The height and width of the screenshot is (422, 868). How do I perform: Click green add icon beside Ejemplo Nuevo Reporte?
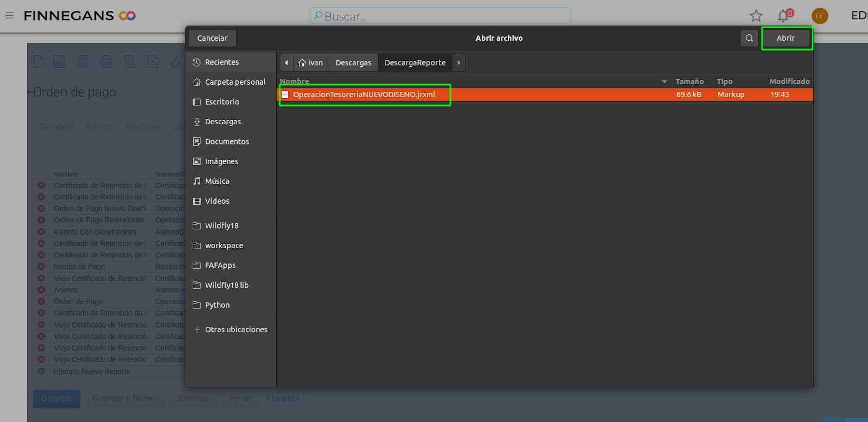(x=41, y=371)
